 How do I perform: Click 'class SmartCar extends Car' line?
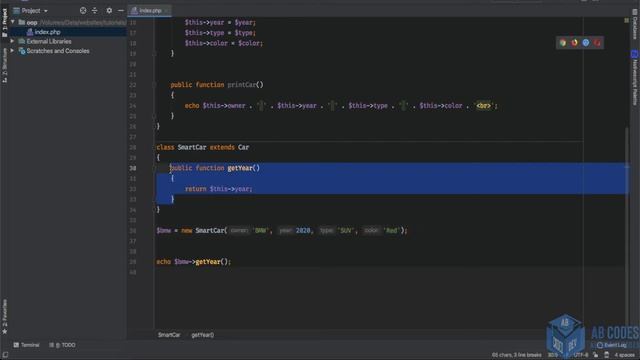202,147
